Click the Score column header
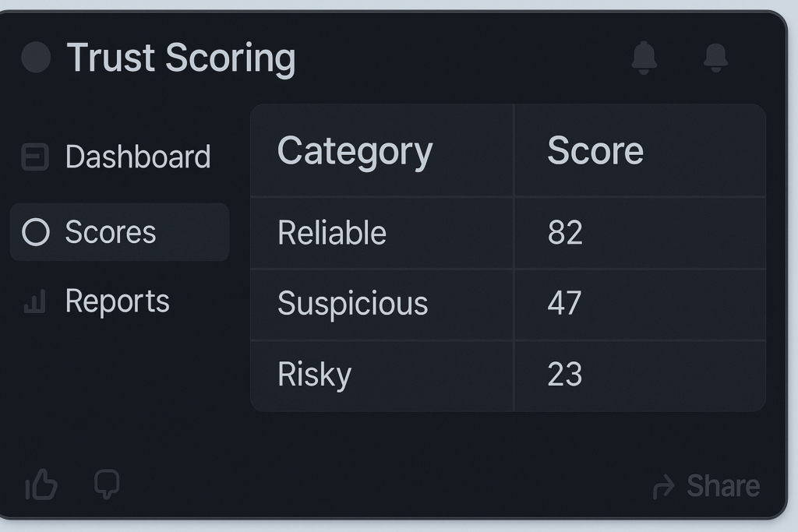This screenshot has width=798, height=532. point(595,150)
